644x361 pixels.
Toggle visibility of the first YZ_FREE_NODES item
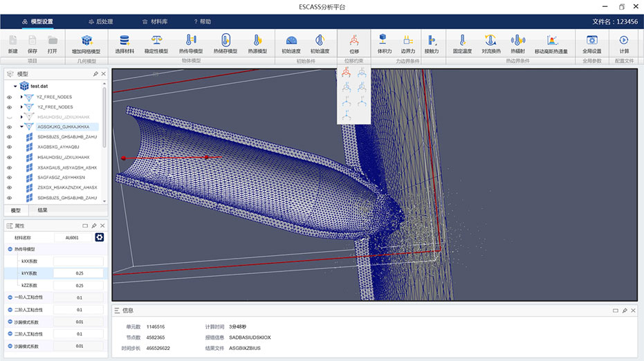pyautogui.click(x=10, y=98)
